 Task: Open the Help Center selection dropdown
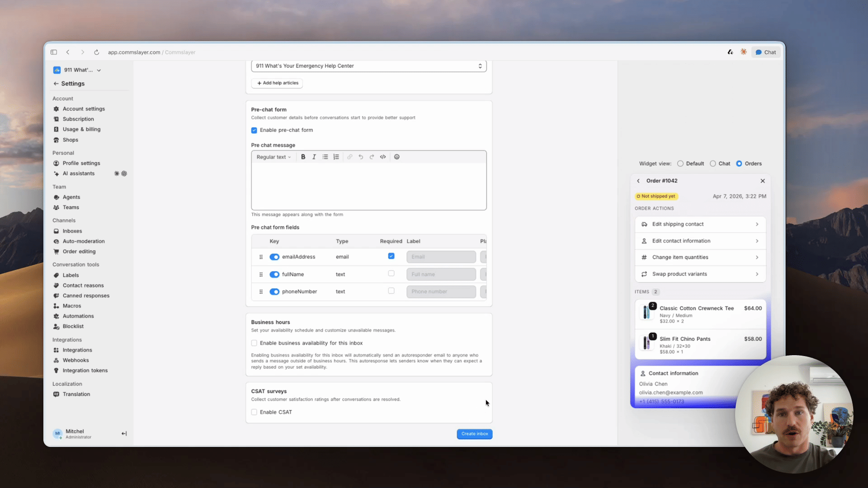click(x=369, y=66)
